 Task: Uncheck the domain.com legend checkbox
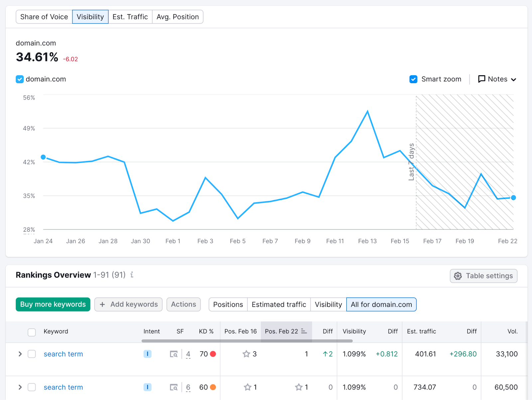pos(19,79)
